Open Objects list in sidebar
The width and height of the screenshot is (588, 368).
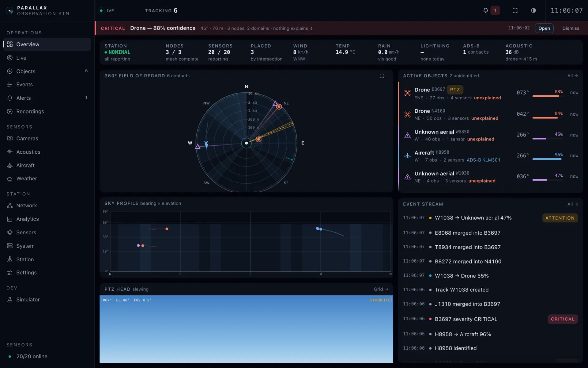pyautogui.click(x=47, y=71)
